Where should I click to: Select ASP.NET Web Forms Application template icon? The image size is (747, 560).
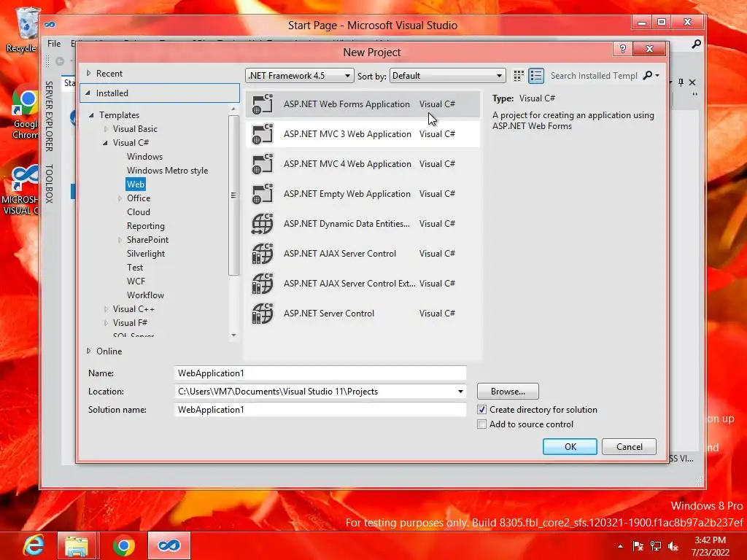point(262,104)
